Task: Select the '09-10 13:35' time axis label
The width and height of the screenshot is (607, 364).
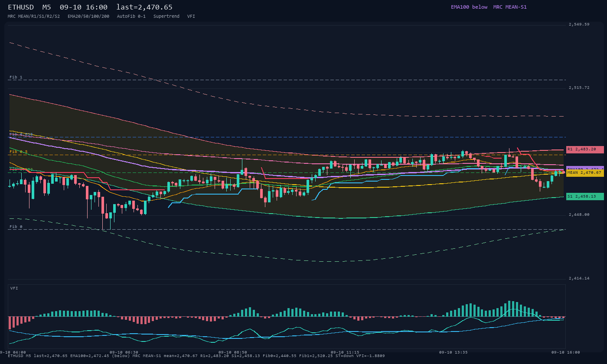Action: click(x=454, y=352)
